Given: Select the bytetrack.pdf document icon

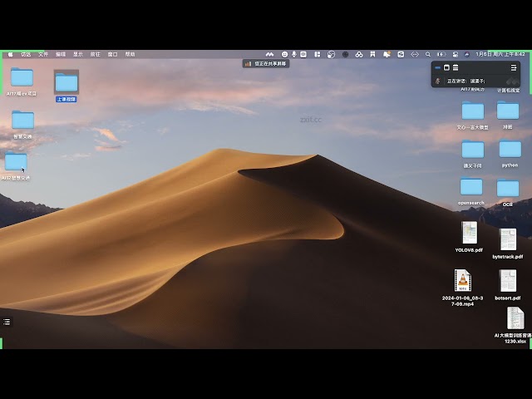Looking at the screenshot, I should pyautogui.click(x=507, y=239).
